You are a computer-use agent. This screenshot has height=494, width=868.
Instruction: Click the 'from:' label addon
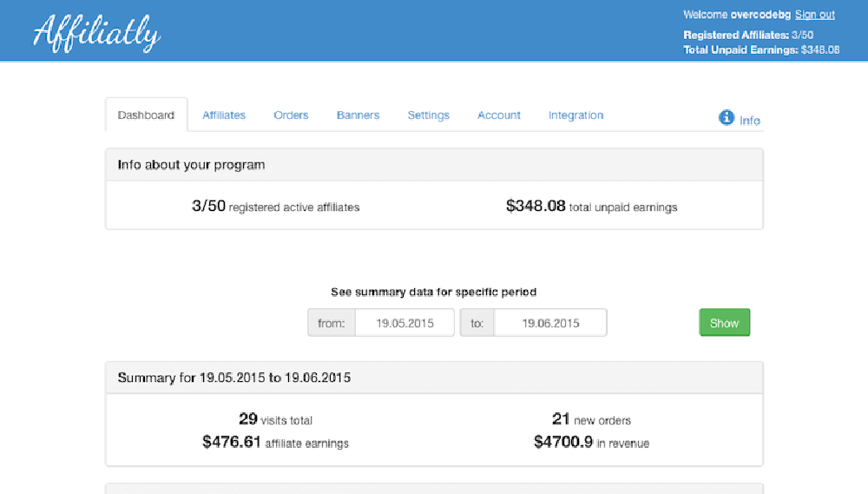pyautogui.click(x=332, y=323)
